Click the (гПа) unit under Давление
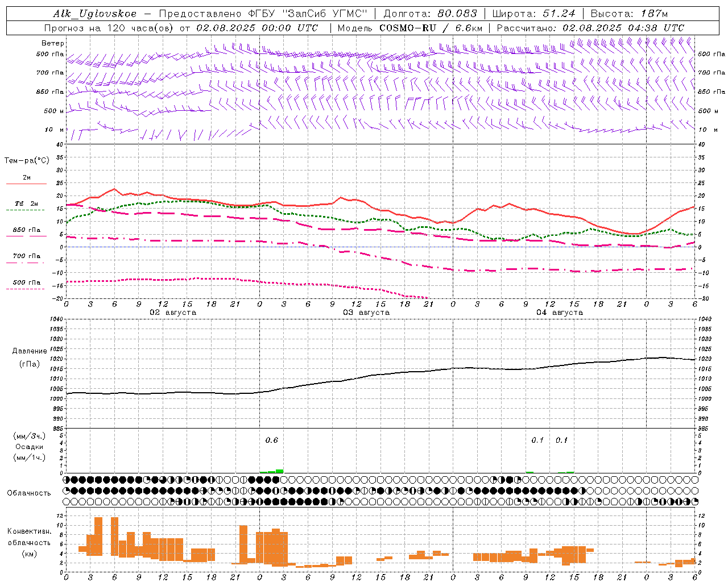 (30, 364)
